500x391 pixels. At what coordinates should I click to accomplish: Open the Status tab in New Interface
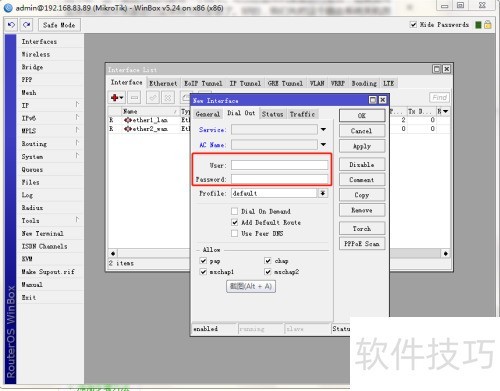pyautogui.click(x=272, y=114)
